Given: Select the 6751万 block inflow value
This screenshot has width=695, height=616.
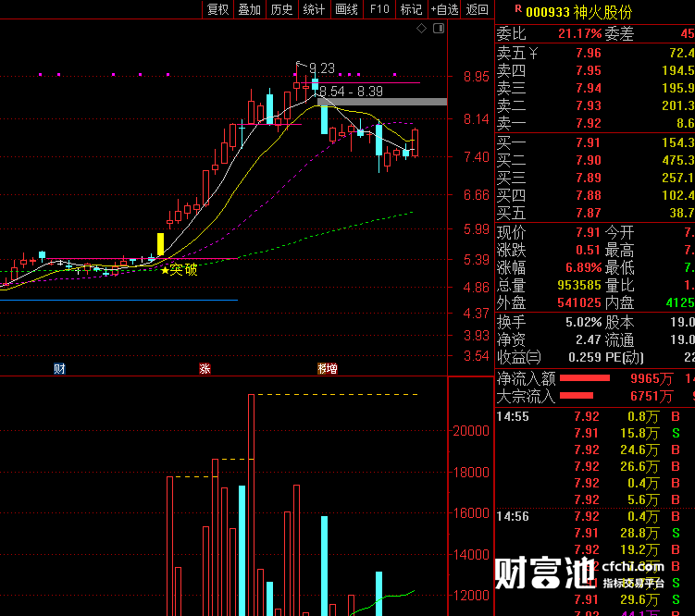Looking at the screenshot, I should 652,396.
